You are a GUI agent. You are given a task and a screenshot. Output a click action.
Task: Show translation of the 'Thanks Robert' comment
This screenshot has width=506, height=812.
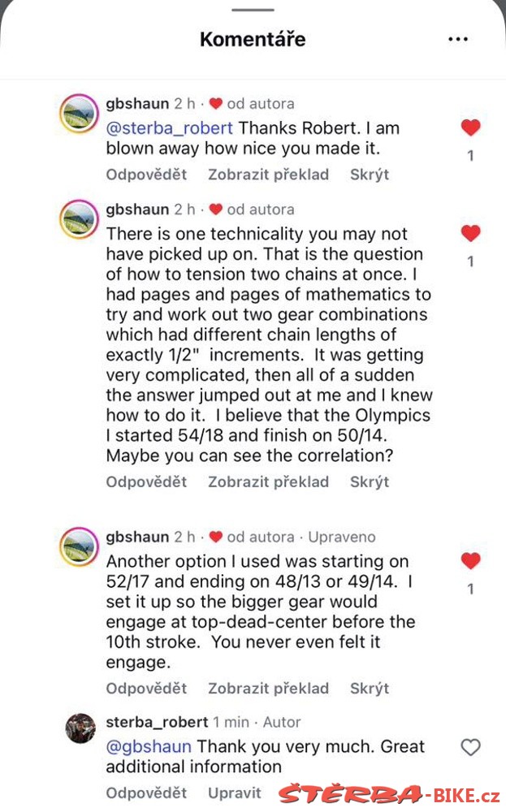[268, 175]
